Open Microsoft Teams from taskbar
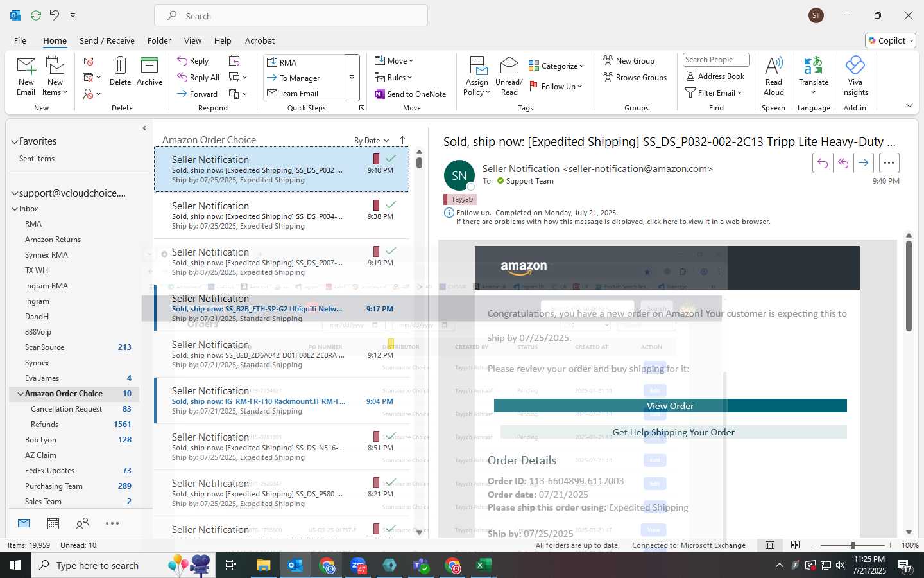 [421, 565]
